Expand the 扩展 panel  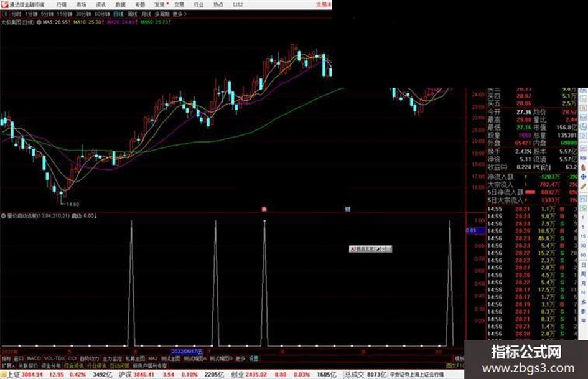click(7, 365)
